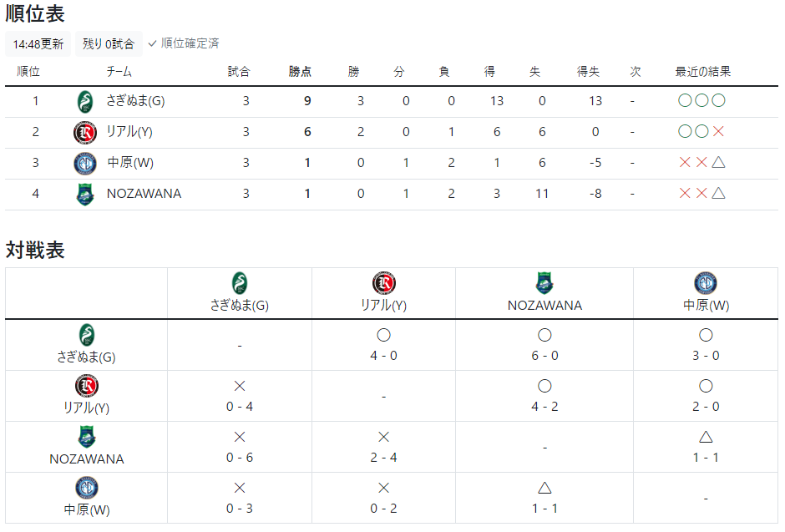This screenshot has width=785, height=532.
Task: Click 中原(W) logo in standings row
Action: point(85,163)
